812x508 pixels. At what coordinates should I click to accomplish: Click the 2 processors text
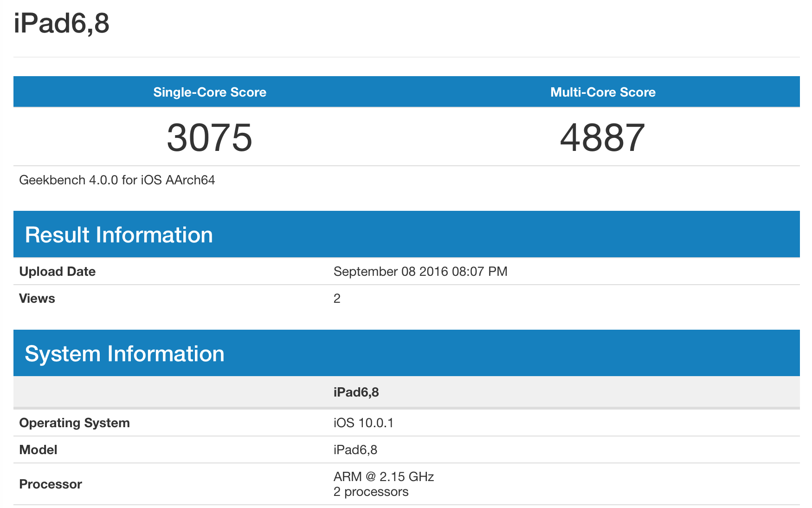(x=370, y=491)
